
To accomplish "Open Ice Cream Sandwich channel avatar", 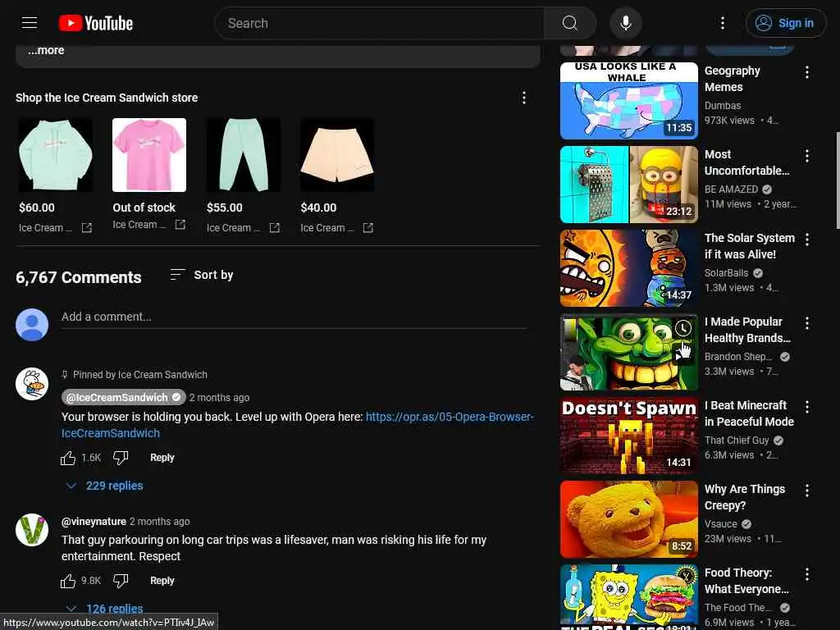I will [32, 384].
